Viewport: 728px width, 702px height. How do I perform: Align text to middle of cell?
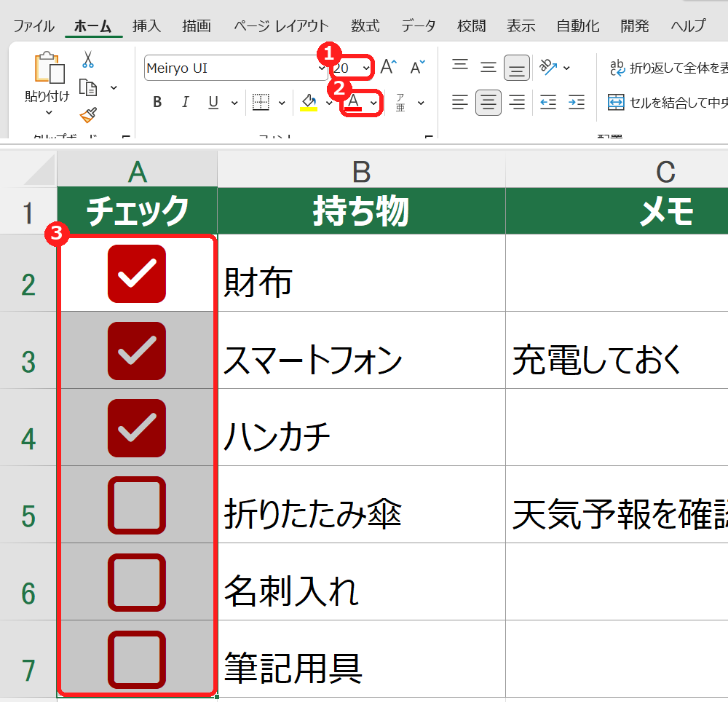[x=488, y=67]
